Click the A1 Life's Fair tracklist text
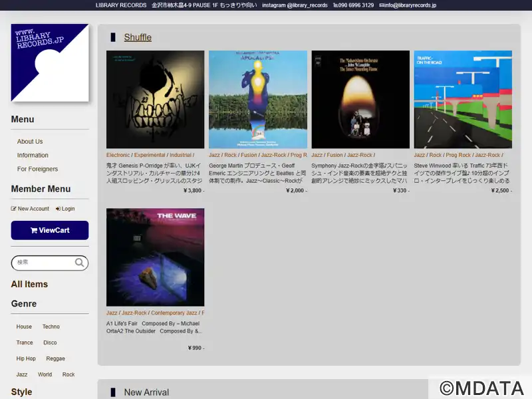This screenshot has width=532, height=399. pos(154,327)
